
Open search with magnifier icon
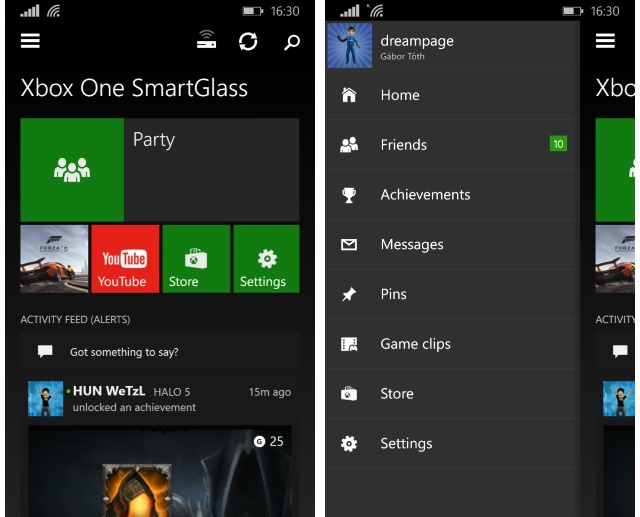pyautogui.click(x=291, y=42)
